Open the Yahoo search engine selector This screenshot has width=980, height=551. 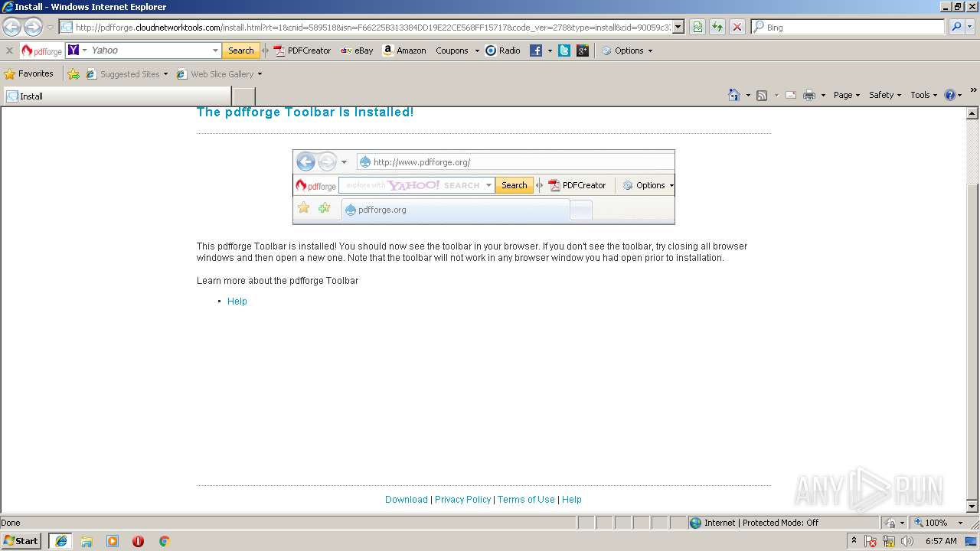(x=77, y=51)
